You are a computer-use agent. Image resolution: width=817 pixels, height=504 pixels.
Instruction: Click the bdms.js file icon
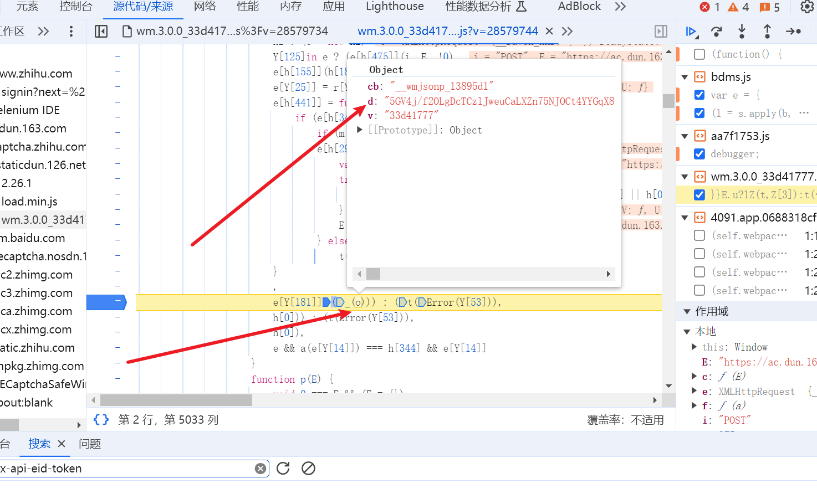click(700, 77)
